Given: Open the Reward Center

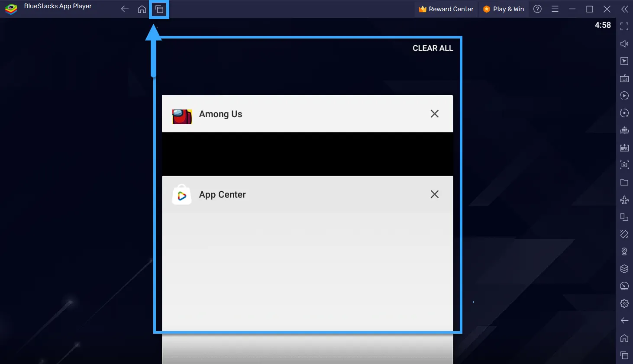Looking at the screenshot, I should 446,9.
